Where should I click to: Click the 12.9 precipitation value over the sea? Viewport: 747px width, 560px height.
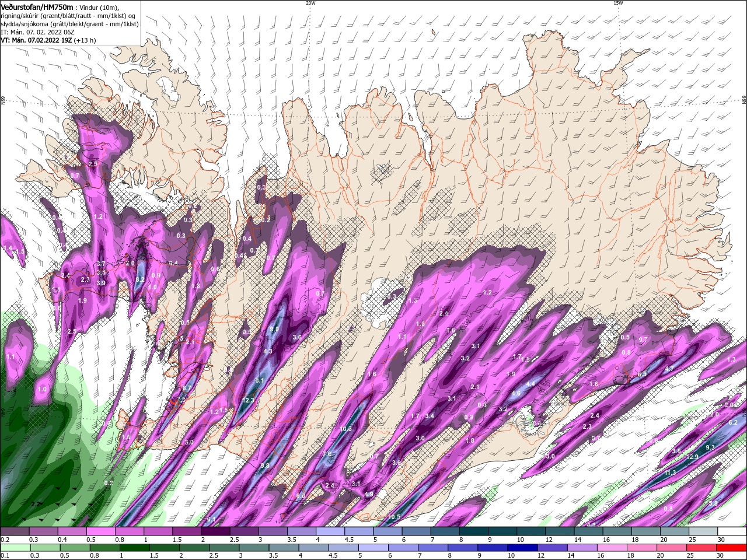tap(693, 456)
